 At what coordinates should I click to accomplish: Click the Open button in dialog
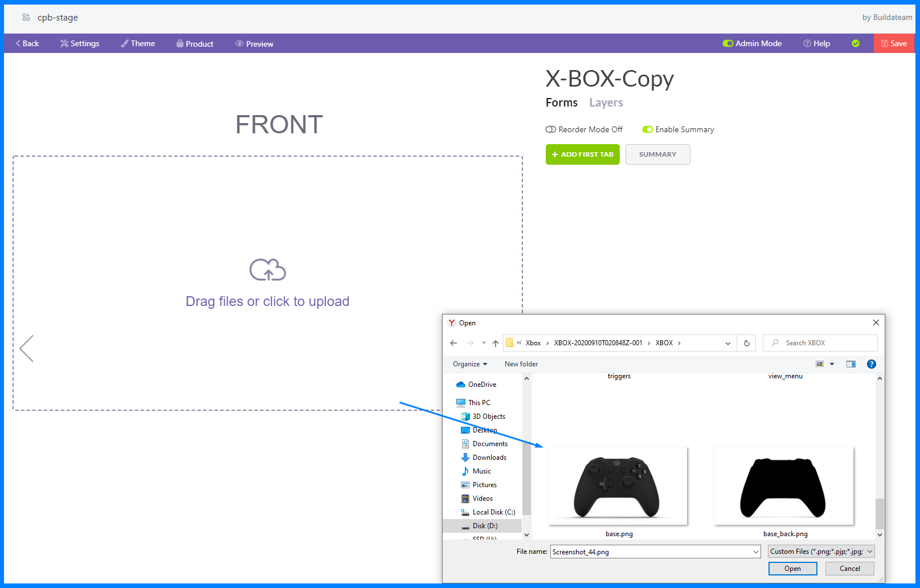pyautogui.click(x=792, y=569)
